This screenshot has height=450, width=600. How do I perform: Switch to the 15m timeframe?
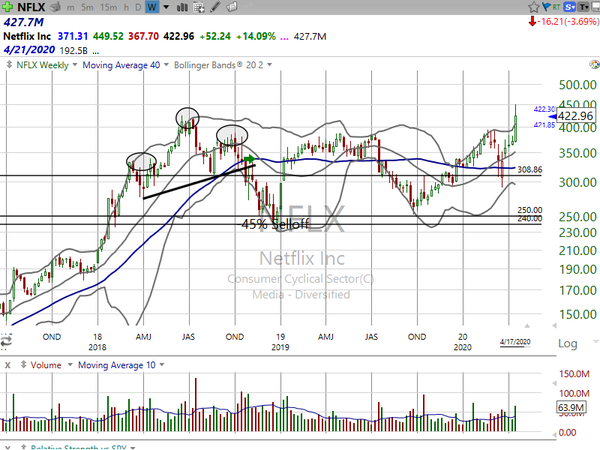pos(108,7)
